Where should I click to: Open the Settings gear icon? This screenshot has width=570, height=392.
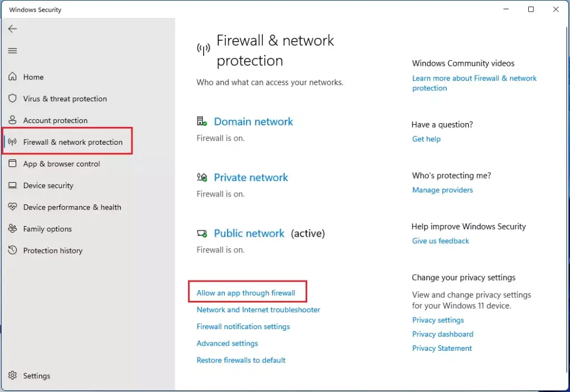[12, 375]
